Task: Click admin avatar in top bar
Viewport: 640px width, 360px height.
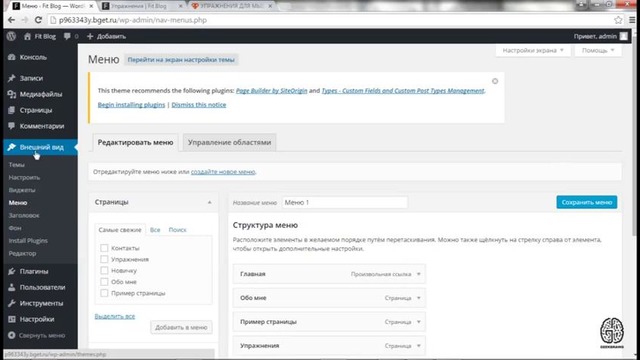Action: [624, 36]
